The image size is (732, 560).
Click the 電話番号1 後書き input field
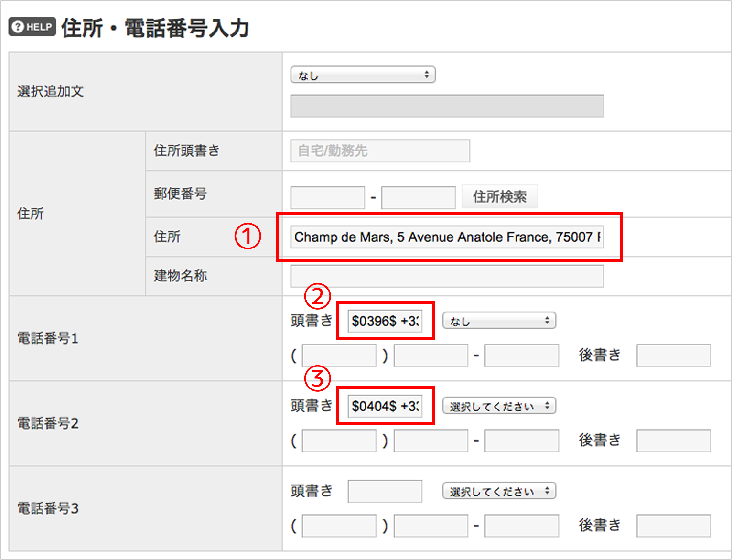673,356
